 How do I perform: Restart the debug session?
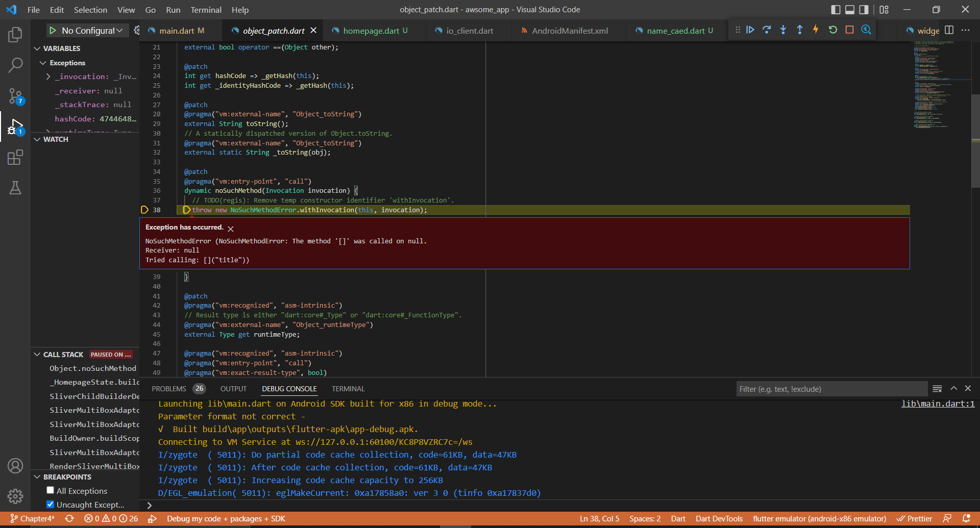tap(833, 30)
